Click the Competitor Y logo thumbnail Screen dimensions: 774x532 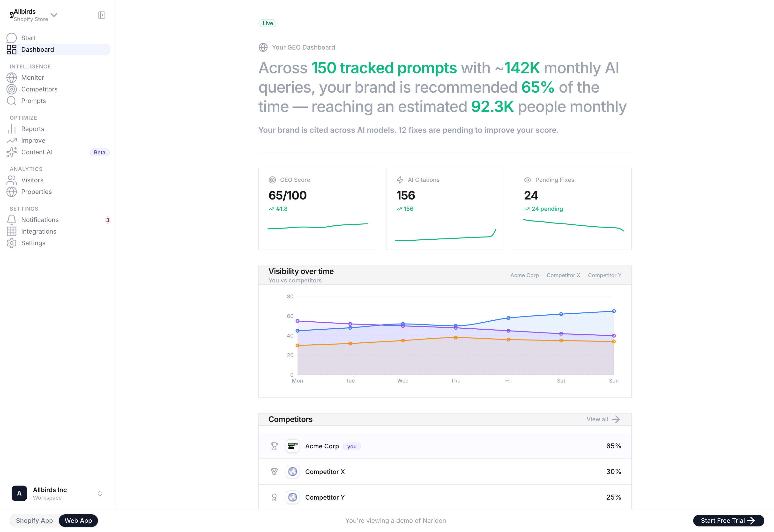click(293, 497)
